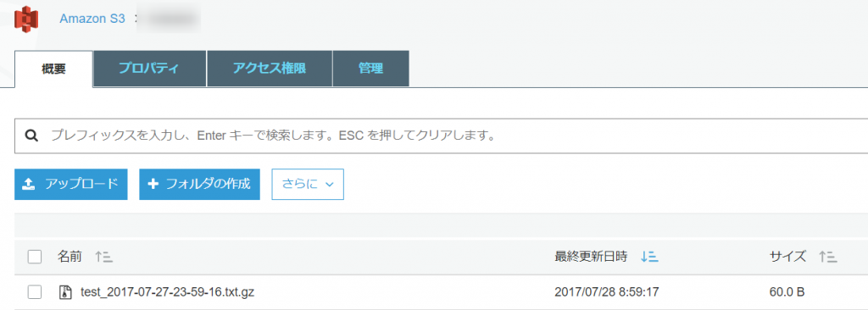Click the date 2017/07/28 8:59:17
Screen dimensions: 868x310
click(606, 291)
